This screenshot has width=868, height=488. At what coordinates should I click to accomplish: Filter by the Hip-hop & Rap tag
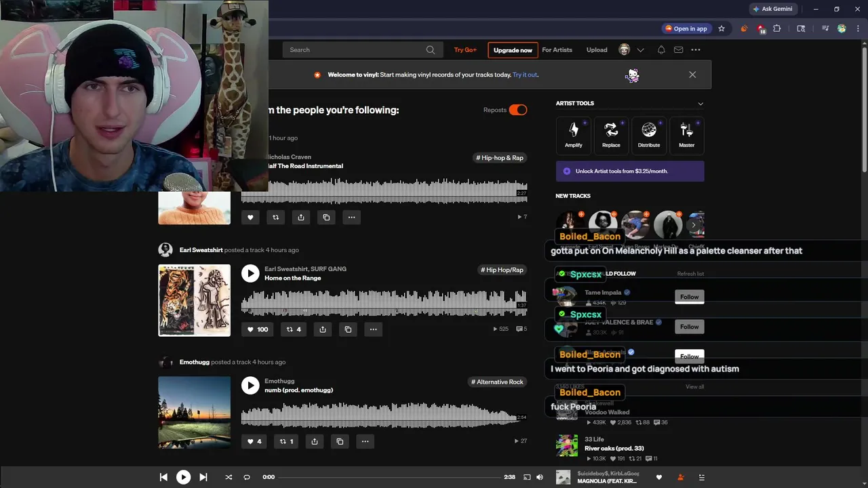point(500,158)
